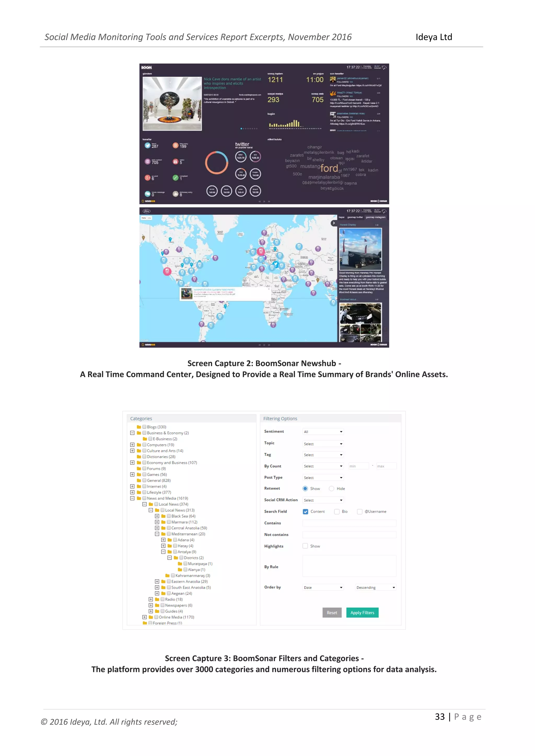Open the By Count dropdown
Screen dimensions: 535x756
click(323, 466)
